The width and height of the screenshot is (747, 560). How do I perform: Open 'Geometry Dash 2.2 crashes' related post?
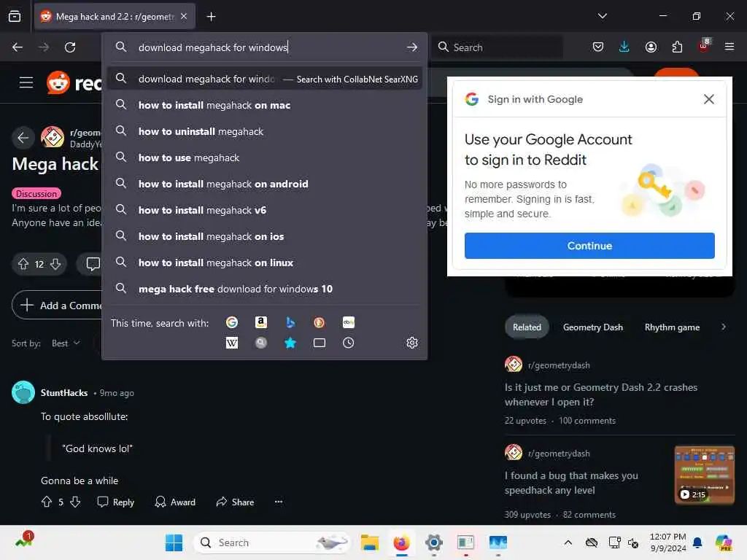[601, 394]
